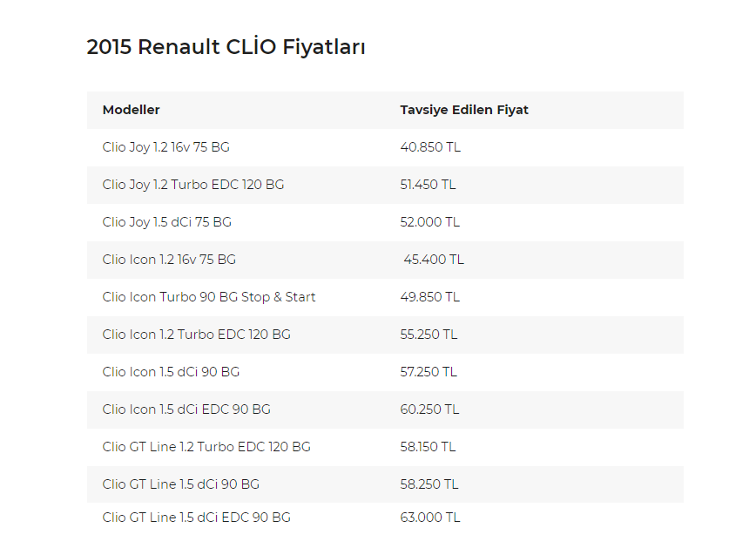
Task: Click the 63.000 TL price
Action: tap(429, 518)
